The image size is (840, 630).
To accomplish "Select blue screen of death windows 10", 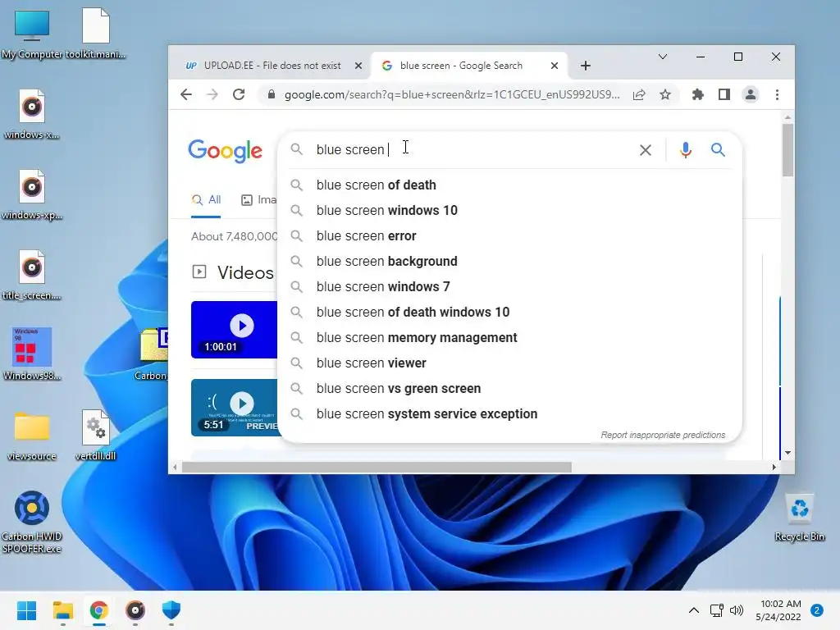I will [510, 313].
